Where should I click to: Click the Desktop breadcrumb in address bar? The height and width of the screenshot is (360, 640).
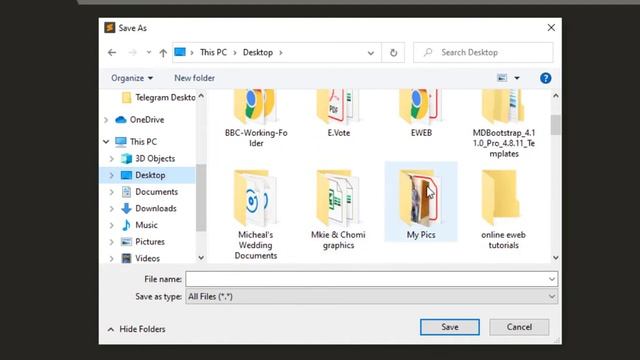tap(258, 52)
